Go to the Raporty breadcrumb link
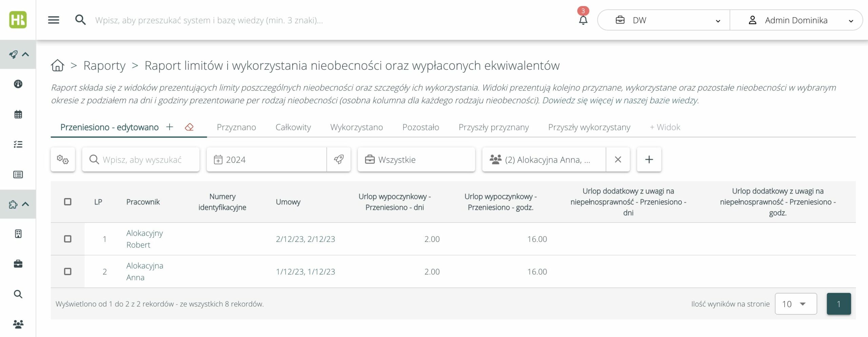 pyautogui.click(x=104, y=65)
